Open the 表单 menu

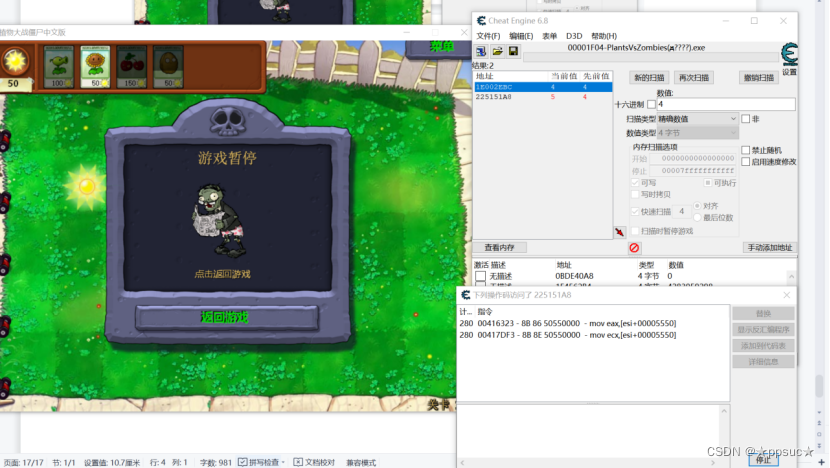click(549, 36)
